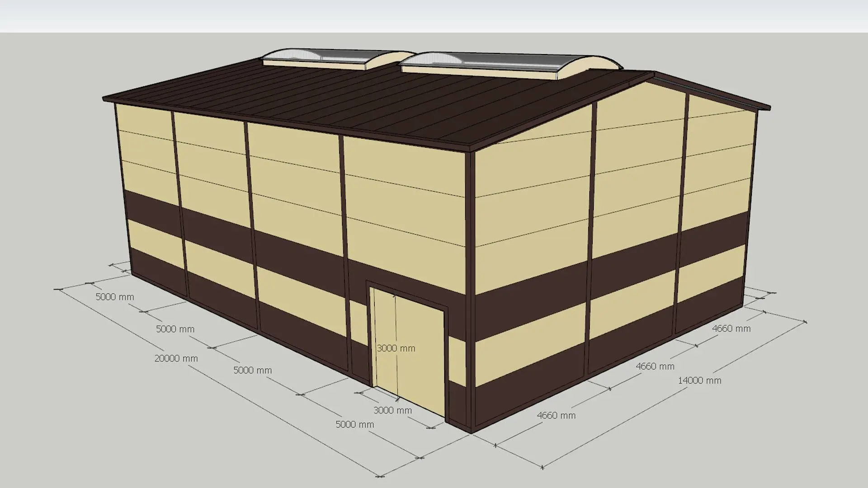The image size is (868, 488).
Task: Click the 5000 mm label nearest door
Action: 354,424
